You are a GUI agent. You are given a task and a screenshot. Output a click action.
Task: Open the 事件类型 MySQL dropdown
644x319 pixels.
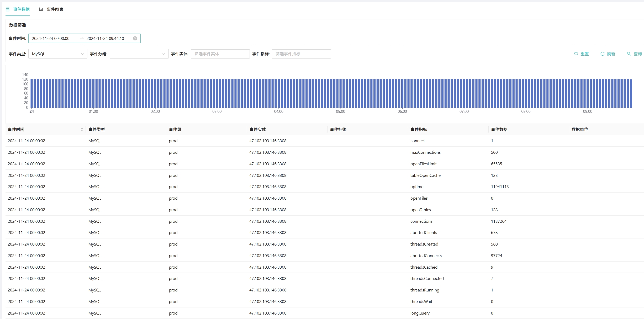[x=58, y=54]
